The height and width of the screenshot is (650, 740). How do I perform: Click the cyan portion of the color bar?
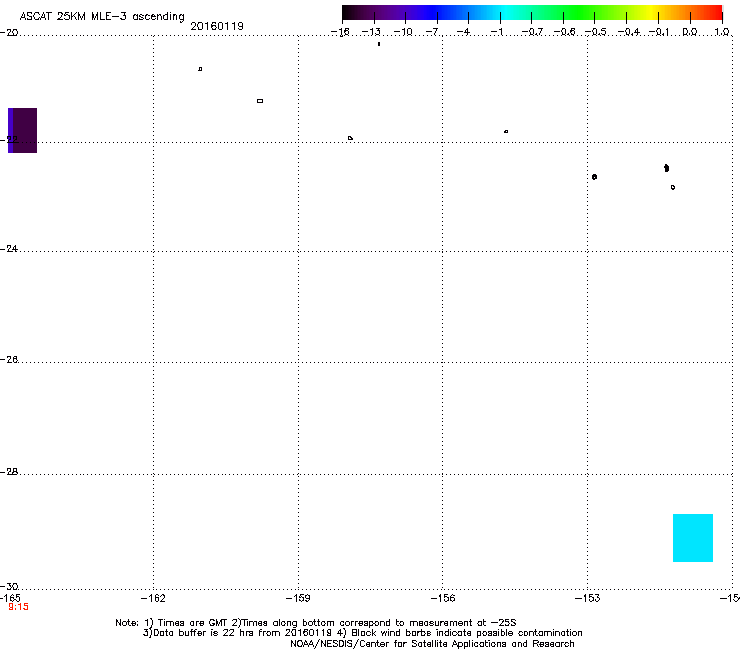(x=505, y=12)
